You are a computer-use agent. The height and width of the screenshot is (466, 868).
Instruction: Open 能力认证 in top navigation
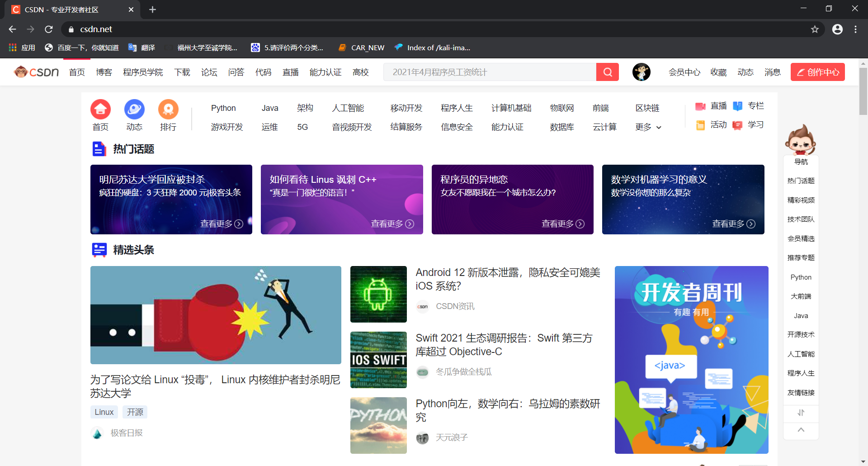tap(325, 72)
